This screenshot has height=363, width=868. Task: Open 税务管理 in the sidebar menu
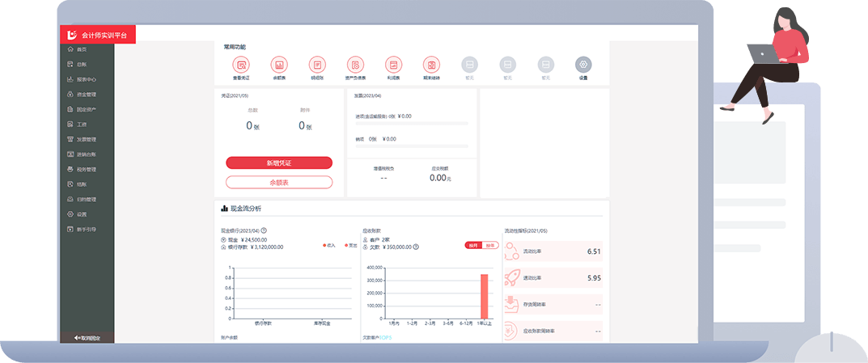[x=86, y=170]
